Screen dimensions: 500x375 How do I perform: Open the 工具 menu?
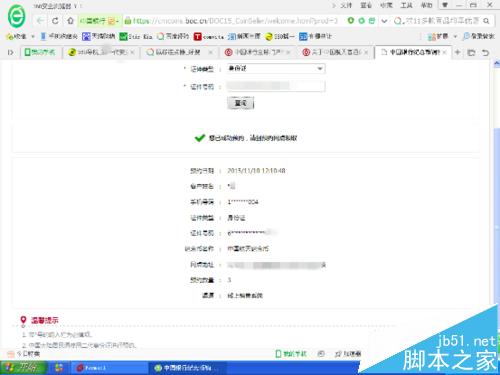406,5
